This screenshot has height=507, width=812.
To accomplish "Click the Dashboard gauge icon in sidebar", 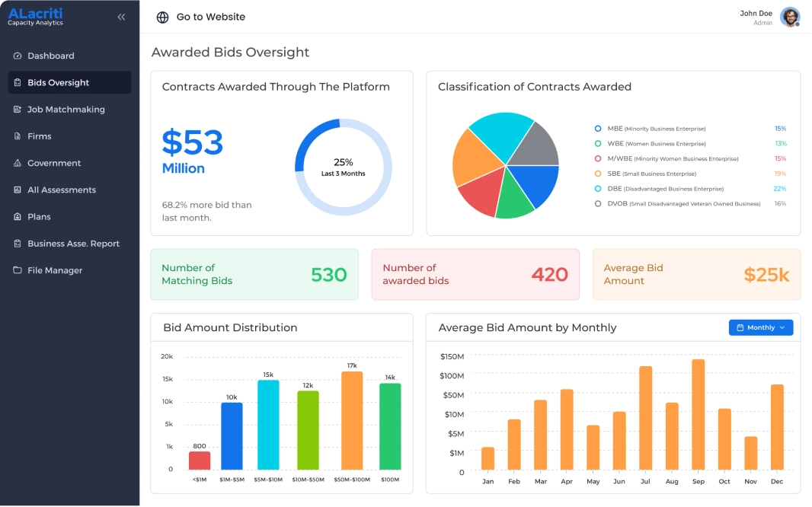I will 18,56.
